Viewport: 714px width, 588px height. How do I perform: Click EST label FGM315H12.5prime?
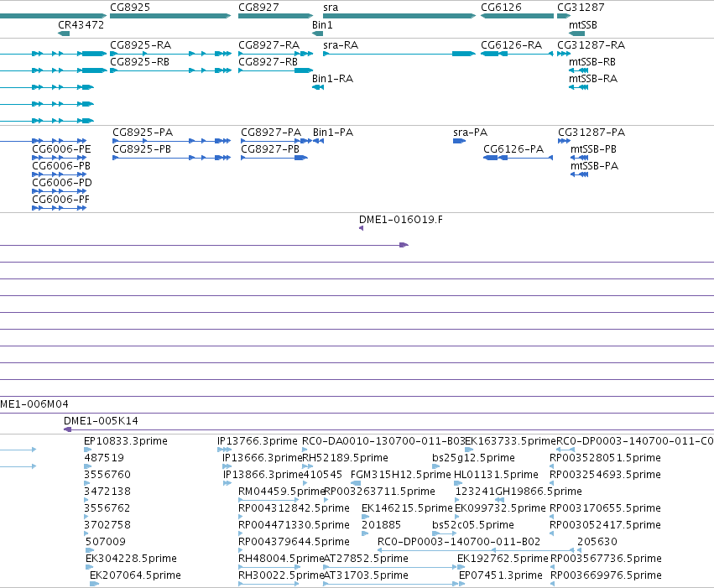[x=401, y=475]
